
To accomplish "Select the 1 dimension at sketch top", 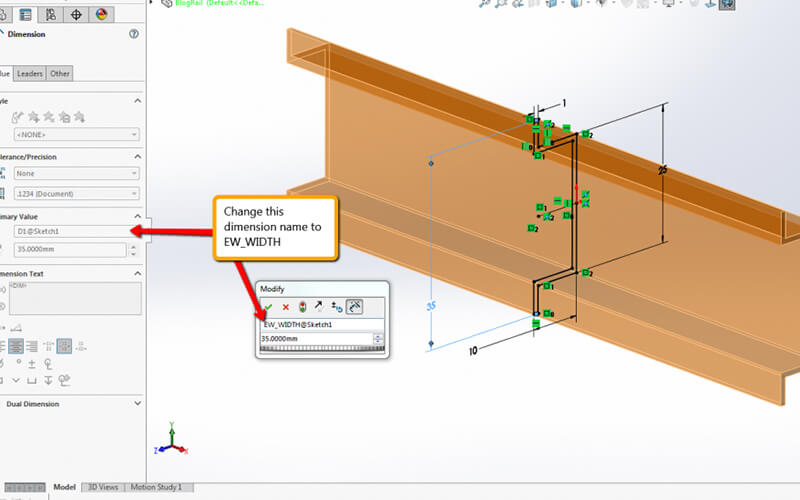I will pyautogui.click(x=564, y=103).
